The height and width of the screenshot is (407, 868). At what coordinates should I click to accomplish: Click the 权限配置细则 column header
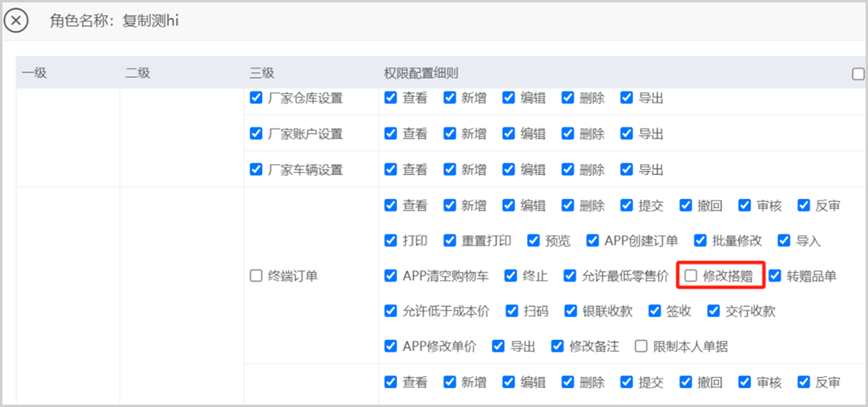pos(421,73)
